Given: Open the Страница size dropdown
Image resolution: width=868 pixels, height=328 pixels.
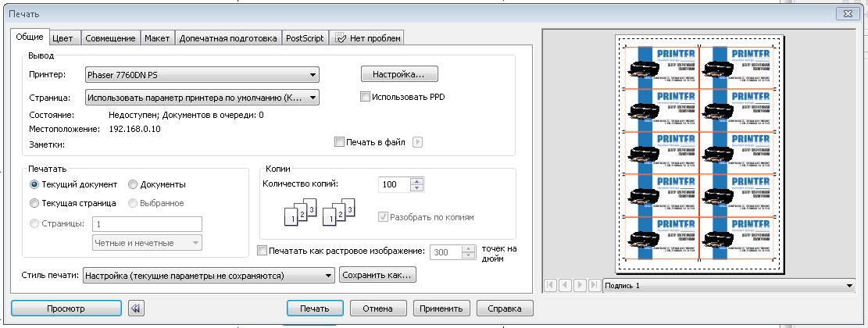Looking at the screenshot, I should pos(202,98).
